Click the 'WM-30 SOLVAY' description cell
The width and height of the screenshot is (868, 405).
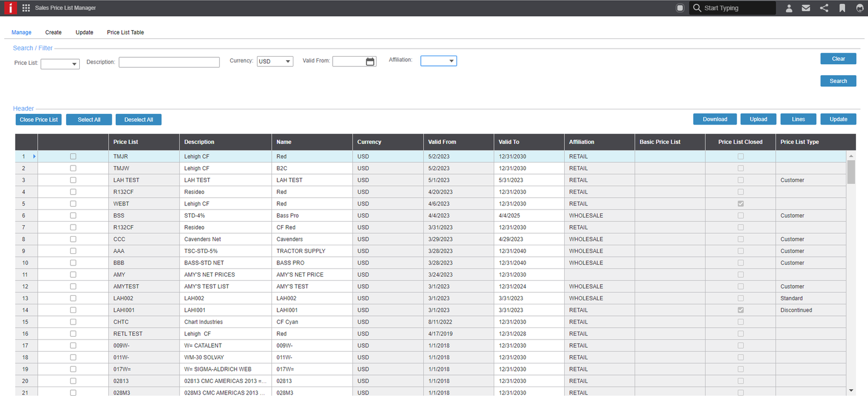(x=226, y=358)
